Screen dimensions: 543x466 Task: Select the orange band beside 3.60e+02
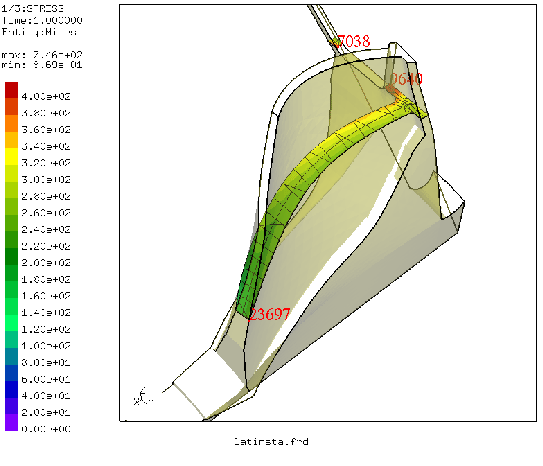(11, 123)
